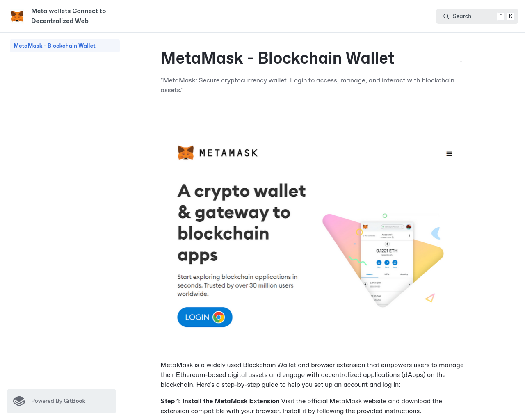Click the Search input field

pyautogui.click(x=472, y=16)
